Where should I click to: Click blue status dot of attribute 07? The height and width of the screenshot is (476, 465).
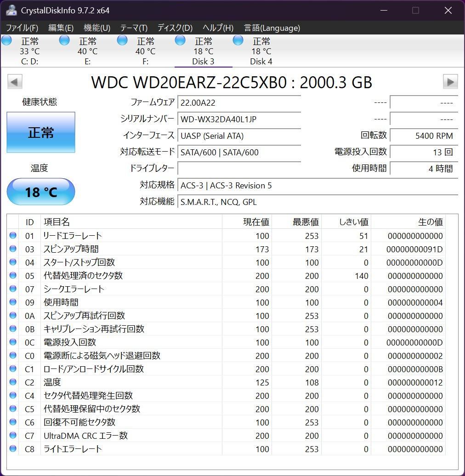(x=13, y=289)
